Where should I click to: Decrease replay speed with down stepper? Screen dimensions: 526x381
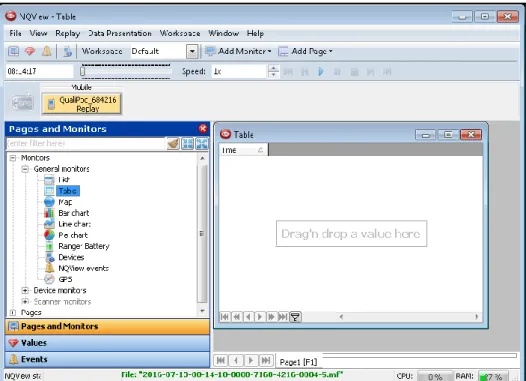click(x=273, y=74)
